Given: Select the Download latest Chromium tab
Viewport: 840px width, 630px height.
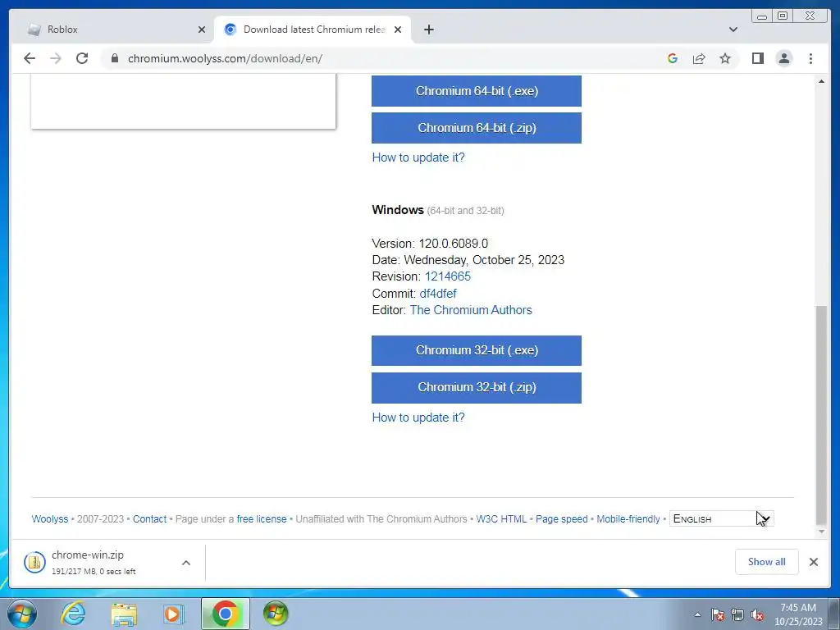Looking at the screenshot, I should pos(313,30).
